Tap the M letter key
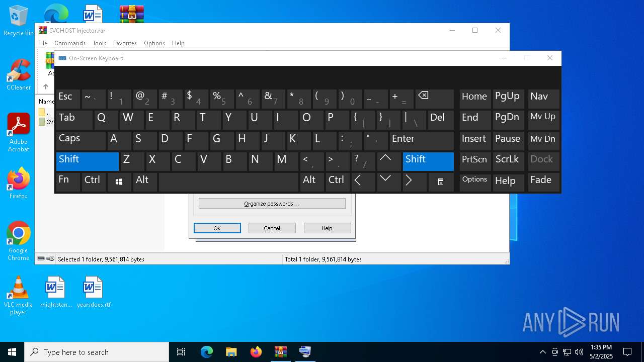 tap(286, 161)
